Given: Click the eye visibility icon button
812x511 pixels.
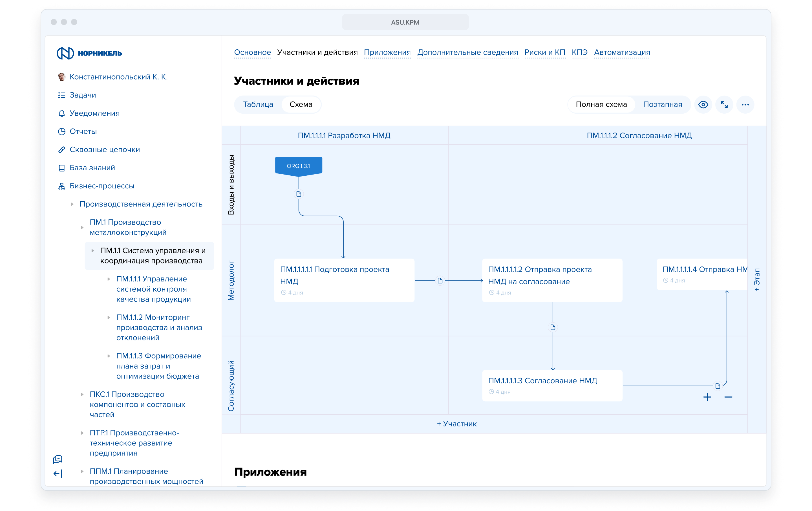Looking at the screenshot, I should click(x=703, y=105).
